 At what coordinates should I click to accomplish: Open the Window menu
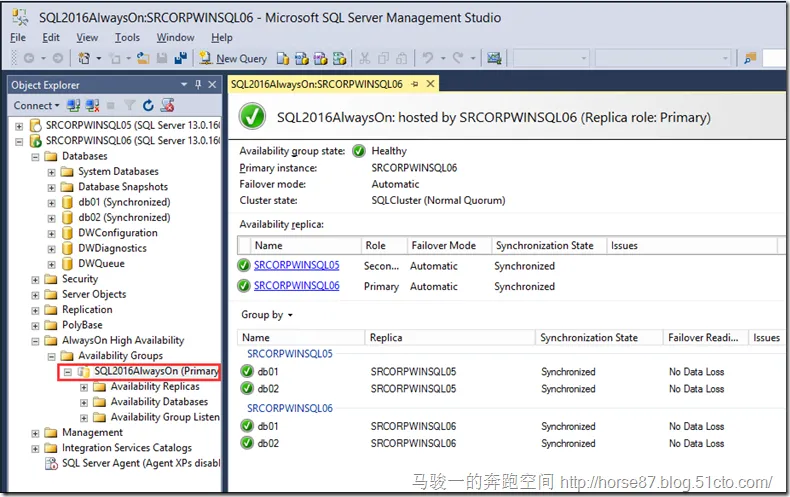pyautogui.click(x=175, y=38)
